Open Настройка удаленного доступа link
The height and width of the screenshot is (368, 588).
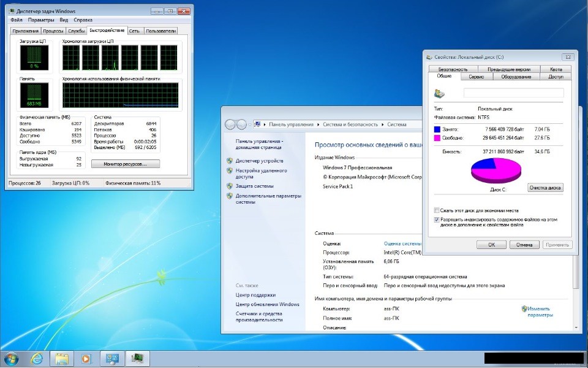point(261,174)
